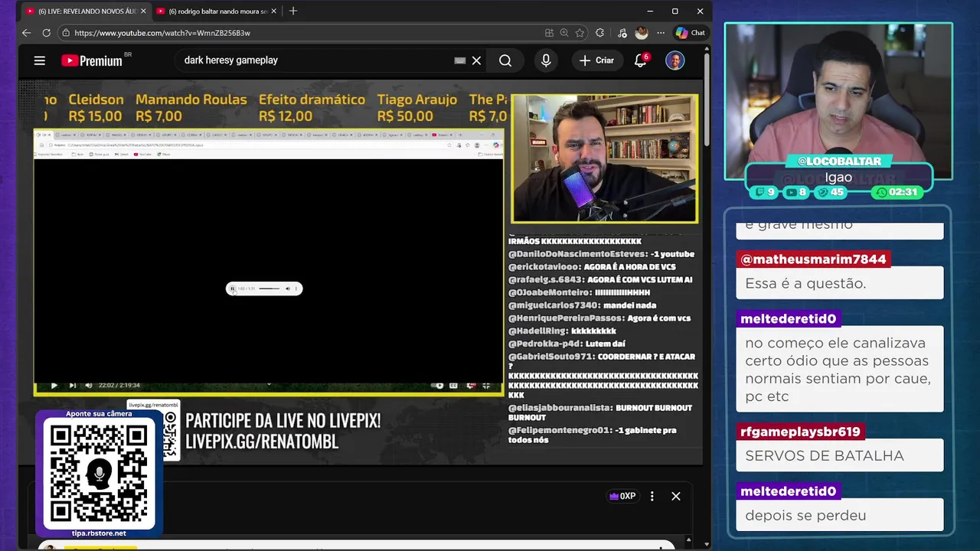
Task: Open browser zoom magnifier icon in address bar
Action: click(564, 33)
